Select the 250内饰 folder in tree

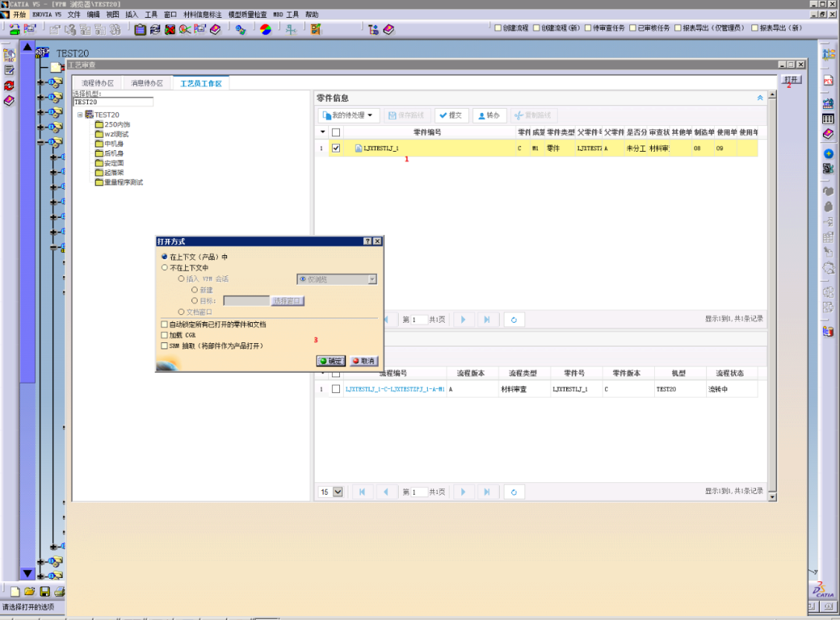[113, 124]
